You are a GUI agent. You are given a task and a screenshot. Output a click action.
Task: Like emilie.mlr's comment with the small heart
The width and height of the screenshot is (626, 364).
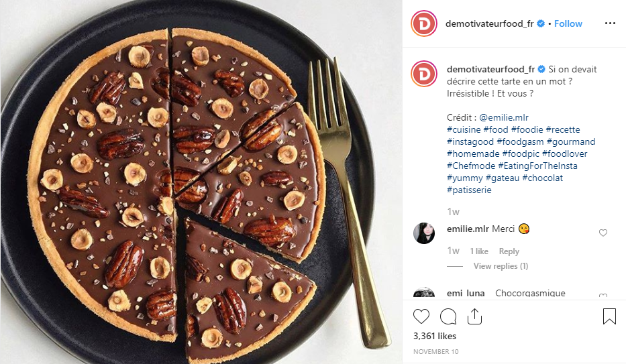pyautogui.click(x=603, y=233)
